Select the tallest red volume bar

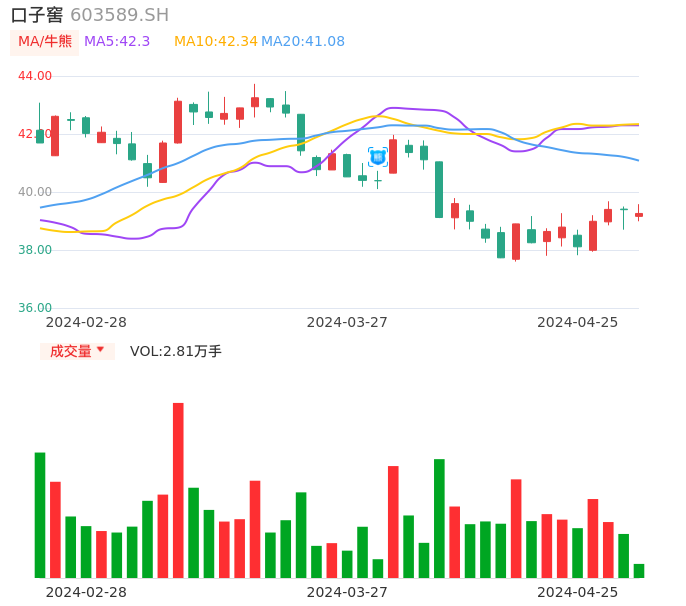point(178,490)
